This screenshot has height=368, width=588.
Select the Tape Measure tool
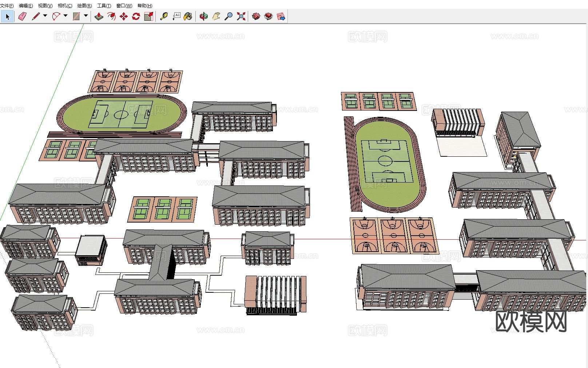[x=164, y=16]
